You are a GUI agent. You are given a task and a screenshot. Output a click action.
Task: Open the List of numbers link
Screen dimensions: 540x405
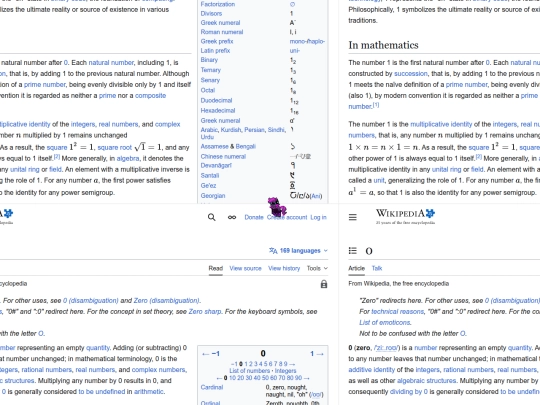coord(250,371)
